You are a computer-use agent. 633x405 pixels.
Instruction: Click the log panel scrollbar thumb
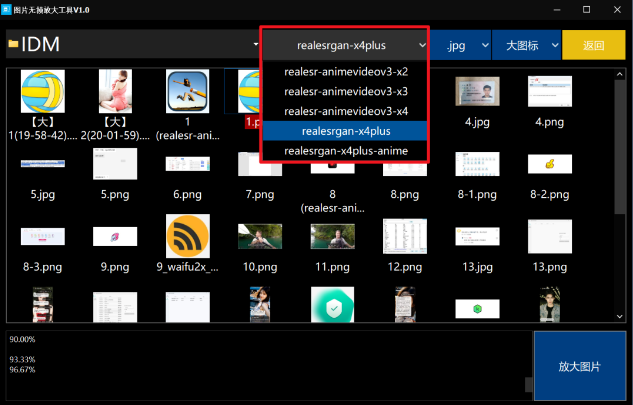(528, 384)
